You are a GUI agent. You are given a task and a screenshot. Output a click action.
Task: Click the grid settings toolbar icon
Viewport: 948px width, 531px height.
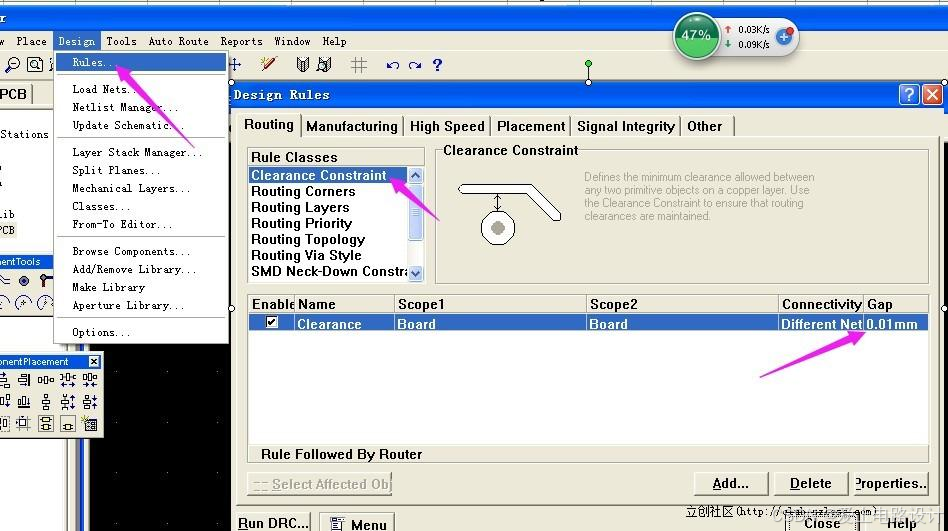pyautogui.click(x=359, y=65)
